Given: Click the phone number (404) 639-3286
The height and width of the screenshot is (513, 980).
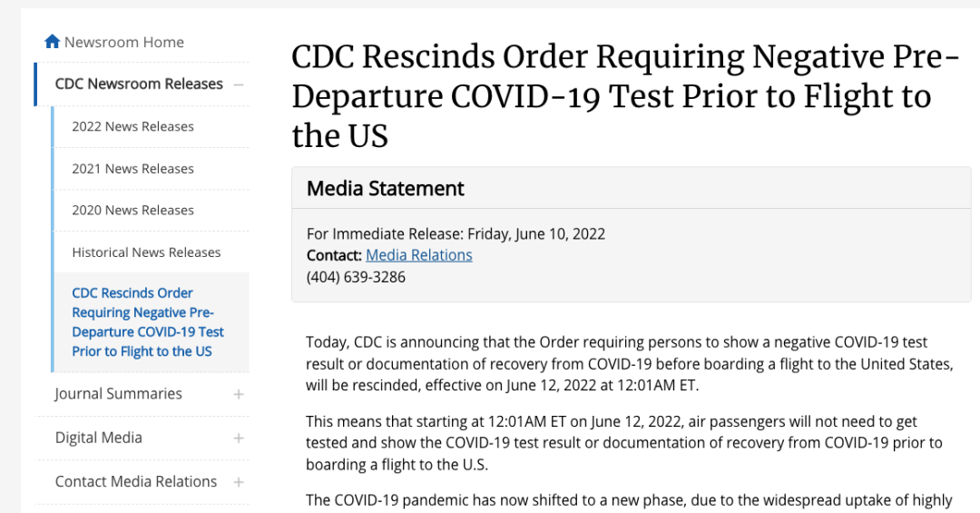Looking at the screenshot, I should pos(356,277).
